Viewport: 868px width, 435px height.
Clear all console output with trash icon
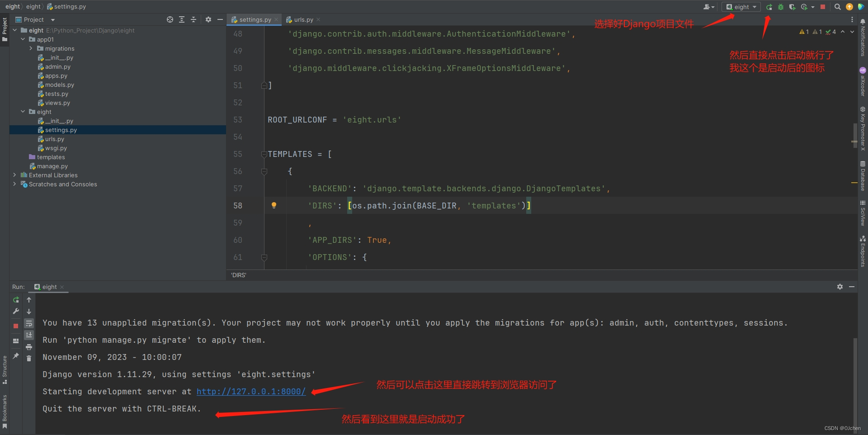click(29, 359)
